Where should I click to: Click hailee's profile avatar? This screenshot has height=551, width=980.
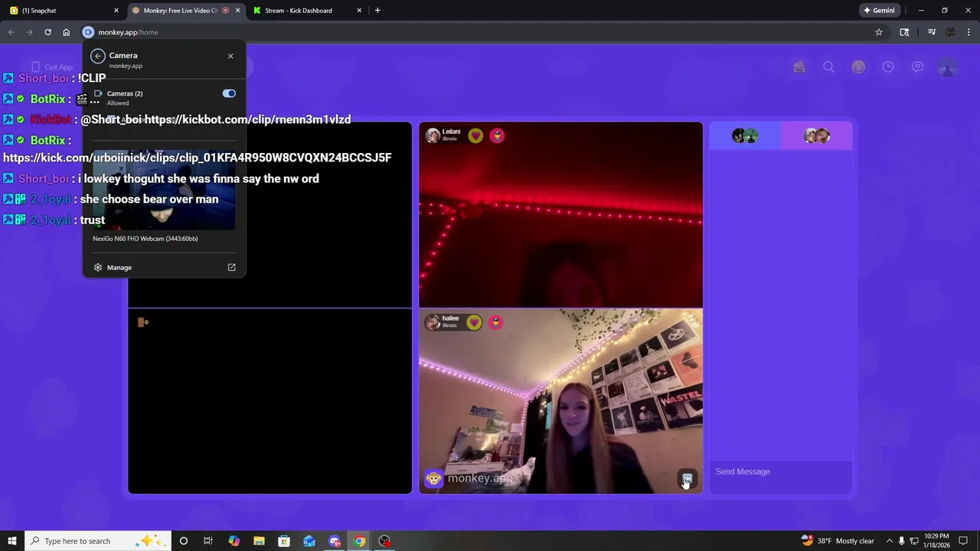[x=433, y=322]
